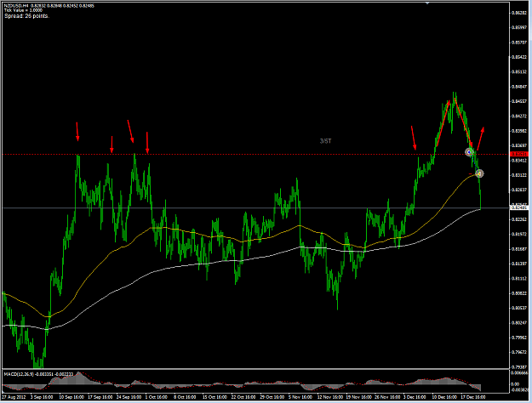Click the 0.79672 price axis label

click(x=519, y=352)
